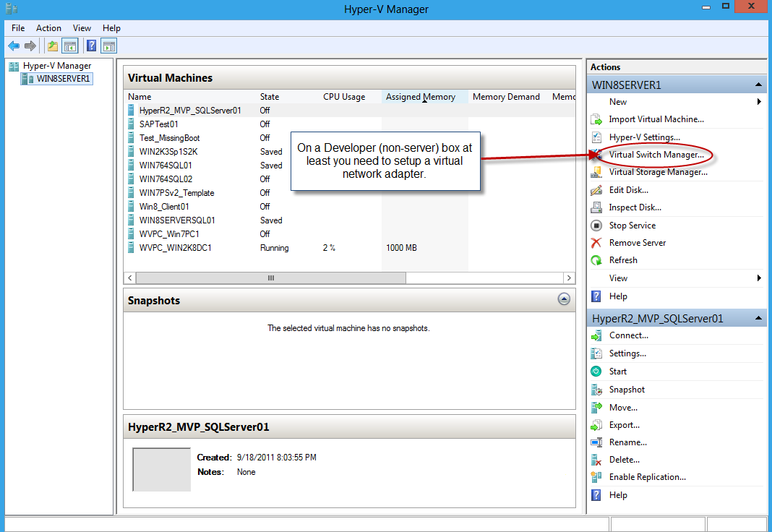Viewport: 772px width, 532px height.
Task: Click the Back arrow toolbar icon
Action: (14, 46)
